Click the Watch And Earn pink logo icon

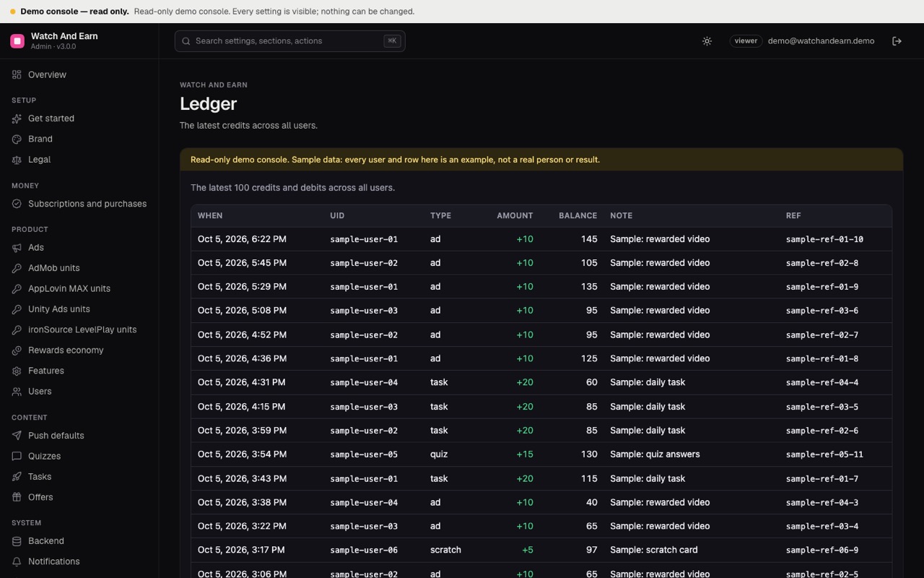click(x=17, y=41)
